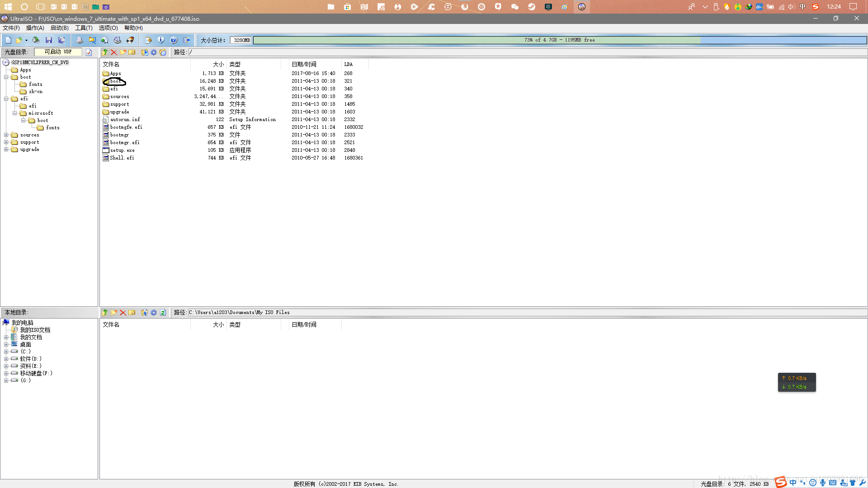
Task: Click the Information (i) toolbar icon
Action: 161,40
